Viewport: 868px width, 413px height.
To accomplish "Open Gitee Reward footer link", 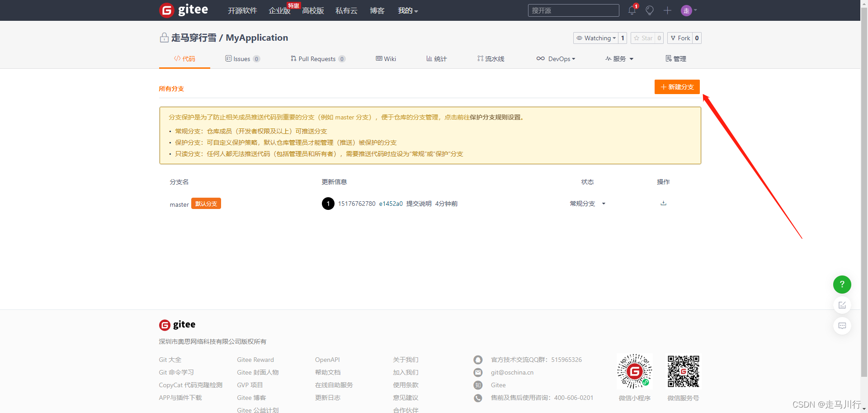I will point(255,360).
